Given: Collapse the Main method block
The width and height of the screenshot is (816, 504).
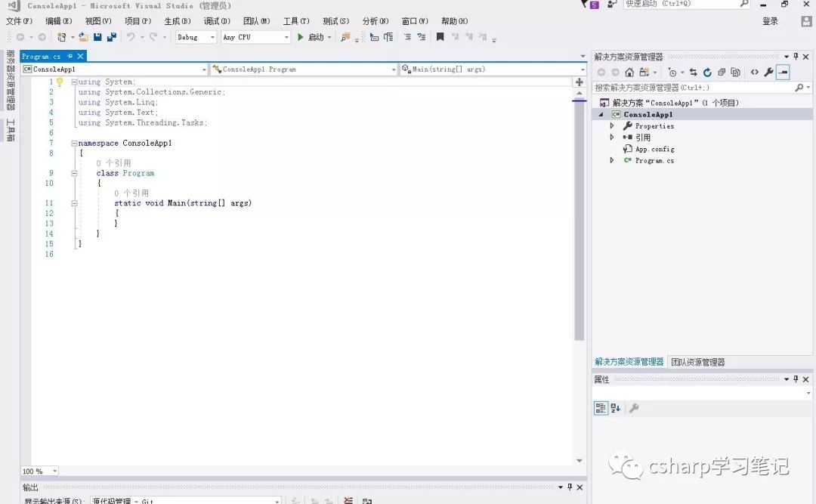Looking at the screenshot, I should [74, 203].
